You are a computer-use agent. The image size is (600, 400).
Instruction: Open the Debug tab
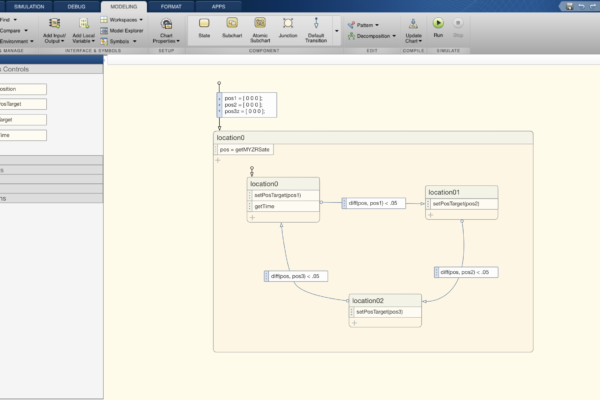[77, 6]
